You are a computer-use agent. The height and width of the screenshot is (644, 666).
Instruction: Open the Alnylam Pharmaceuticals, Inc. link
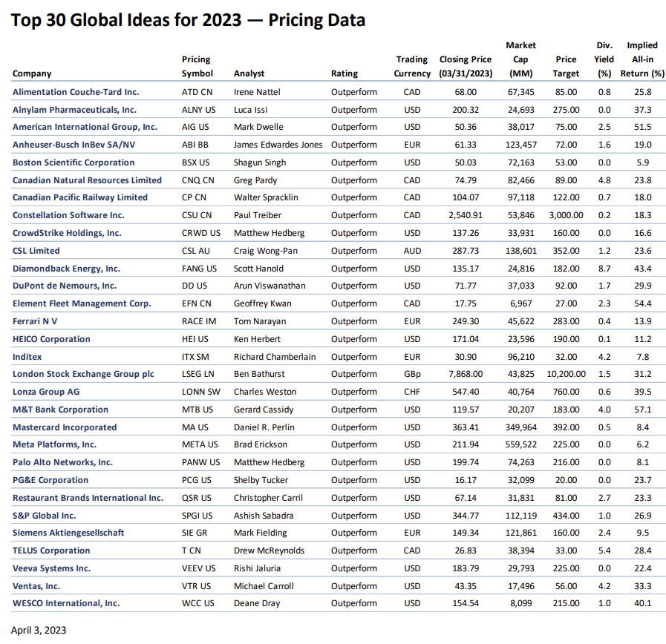[x=74, y=110]
